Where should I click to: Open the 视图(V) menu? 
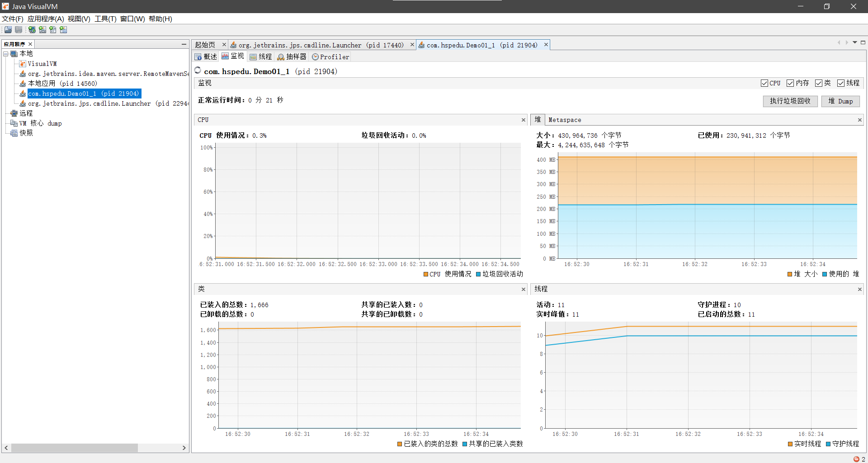click(79, 19)
